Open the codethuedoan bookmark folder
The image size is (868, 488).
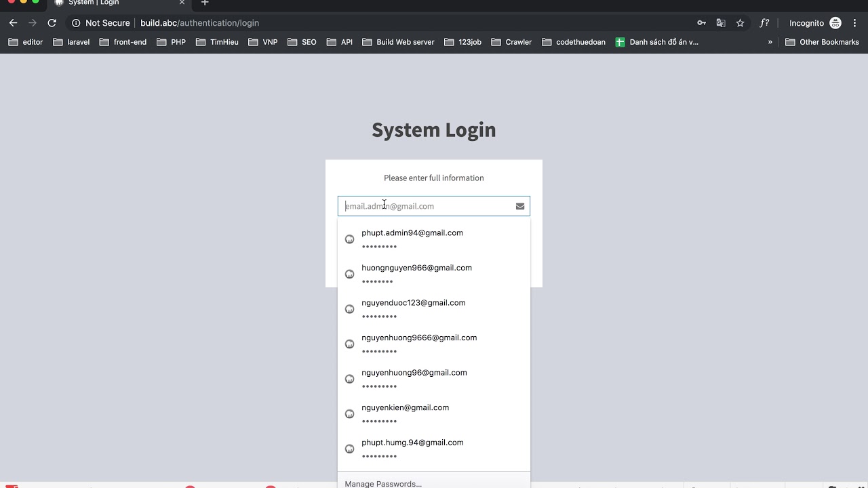click(573, 42)
